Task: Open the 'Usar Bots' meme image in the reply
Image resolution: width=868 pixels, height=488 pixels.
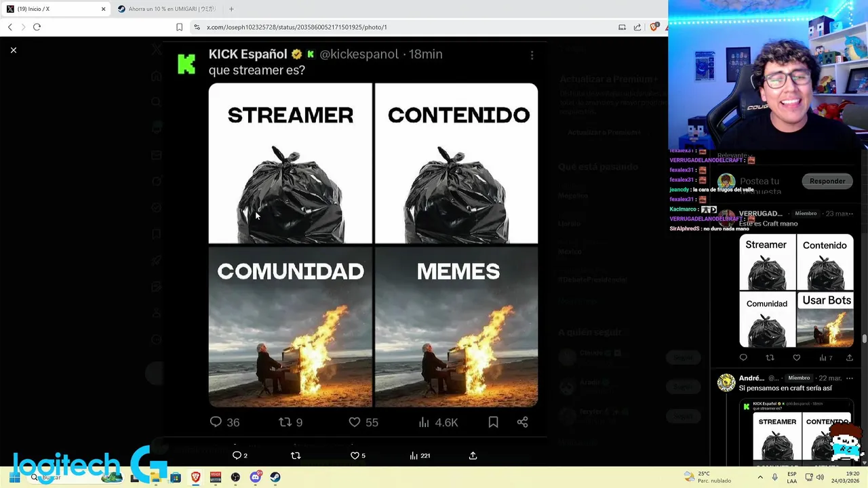Action: click(826, 319)
